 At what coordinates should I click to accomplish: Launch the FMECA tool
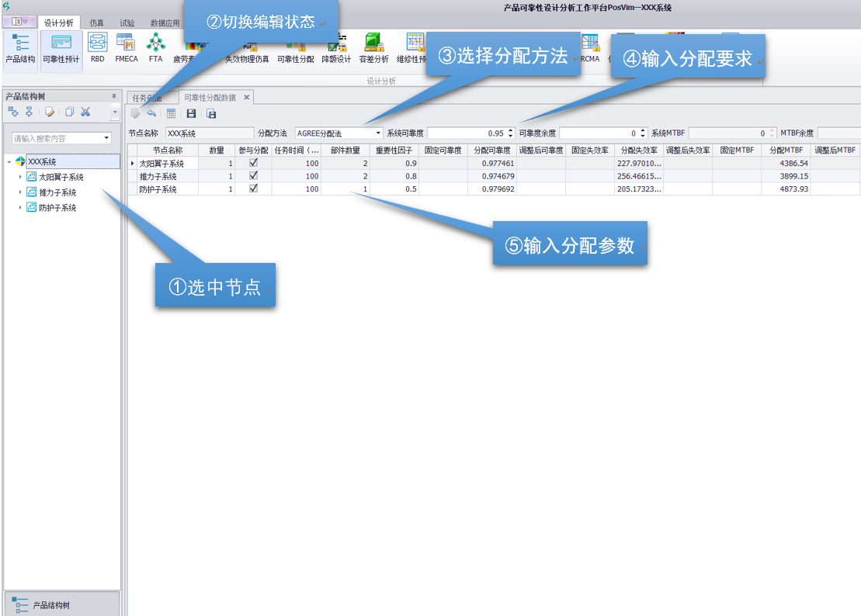click(x=127, y=48)
